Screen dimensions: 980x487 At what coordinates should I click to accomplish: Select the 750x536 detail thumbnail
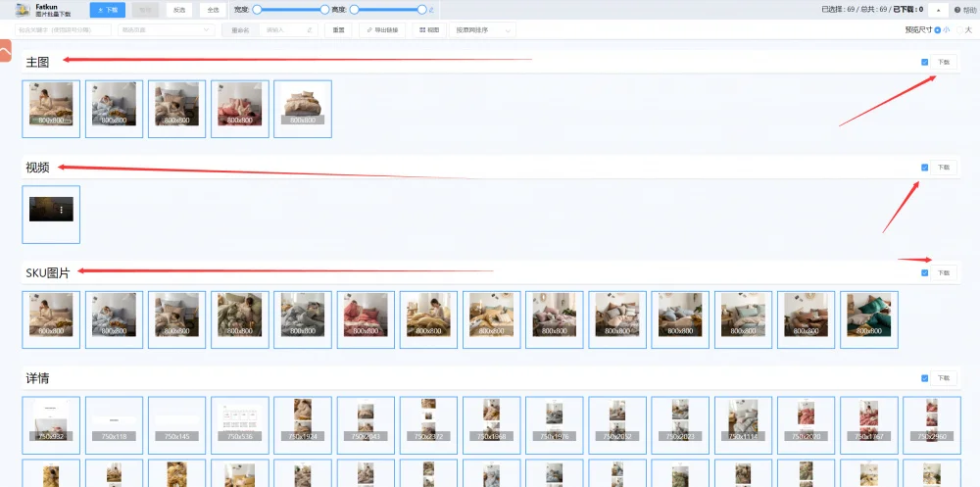coord(240,425)
